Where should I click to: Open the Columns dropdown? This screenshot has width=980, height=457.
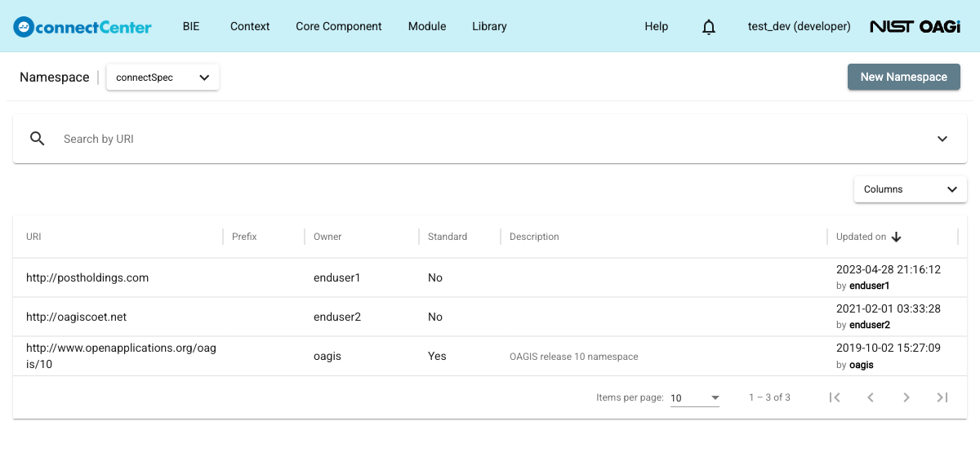tap(911, 189)
